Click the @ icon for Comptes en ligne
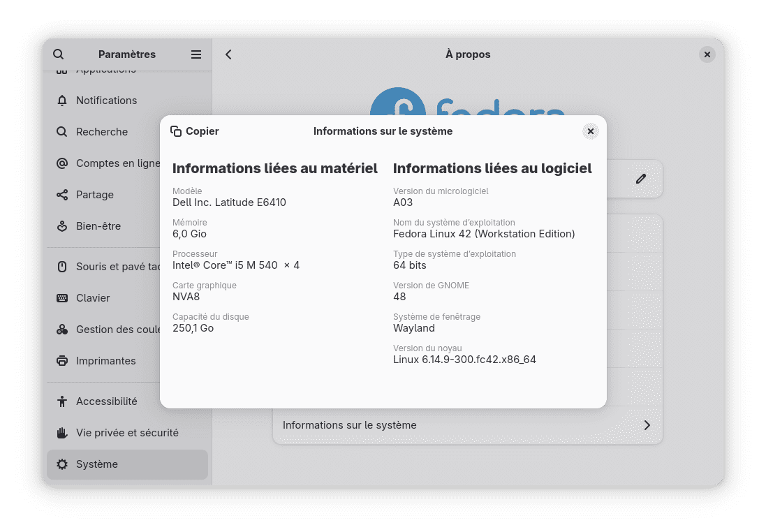The image size is (766, 532). pos(62,163)
